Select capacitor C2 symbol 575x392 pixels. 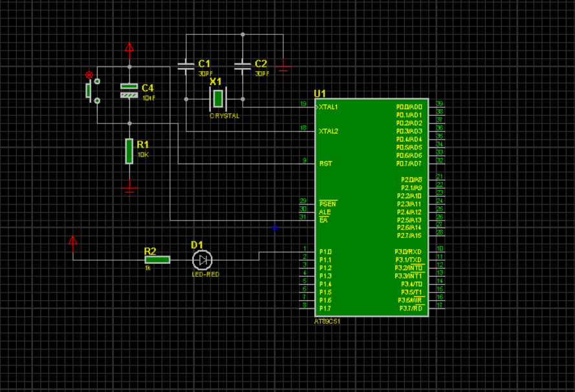point(243,67)
